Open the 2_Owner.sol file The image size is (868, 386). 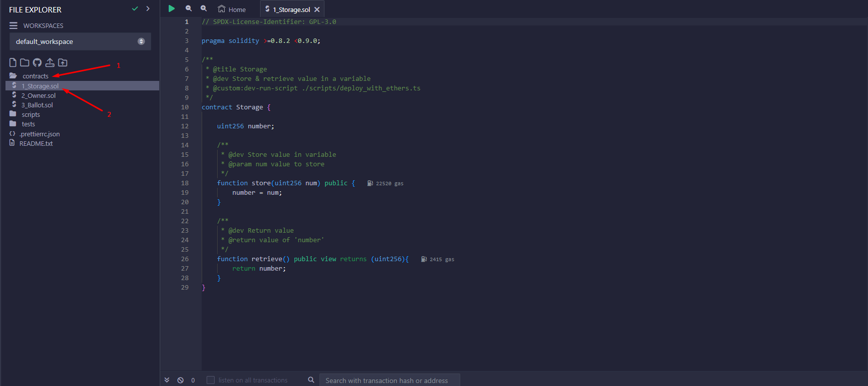point(38,95)
